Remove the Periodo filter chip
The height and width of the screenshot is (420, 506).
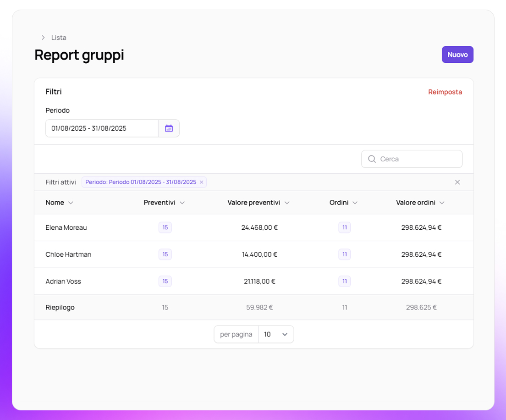201,182
